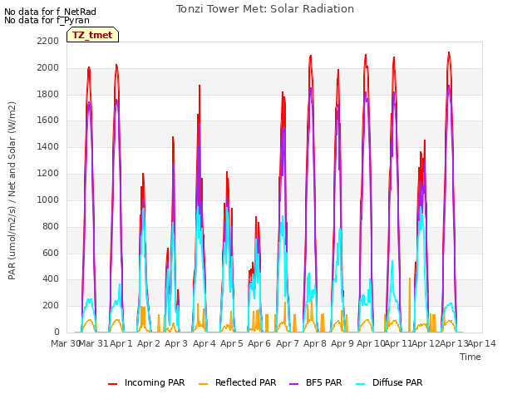
Task: Select the BF5 PAR legend entry
Action: 316,382
